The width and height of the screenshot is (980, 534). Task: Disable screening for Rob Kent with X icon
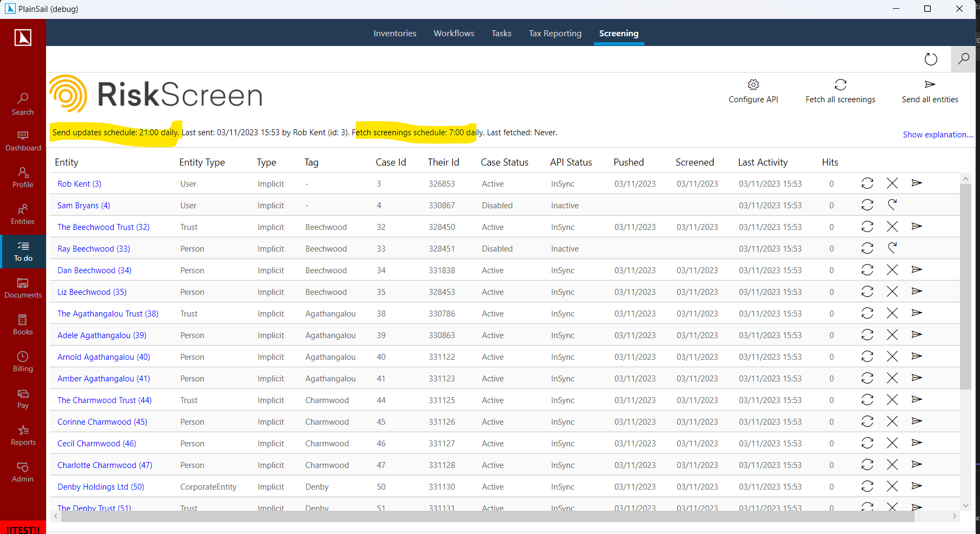click(x=892, y=183)
